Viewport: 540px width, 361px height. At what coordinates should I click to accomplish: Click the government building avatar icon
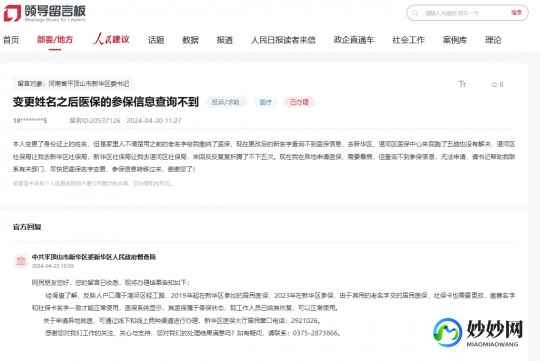coord(21,261)
